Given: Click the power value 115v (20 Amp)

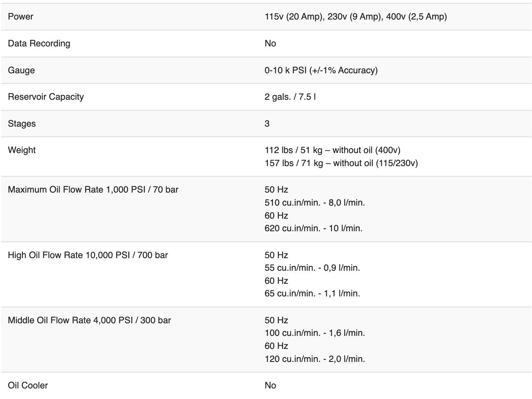Looking at the screenshot, I should (295, 17).
